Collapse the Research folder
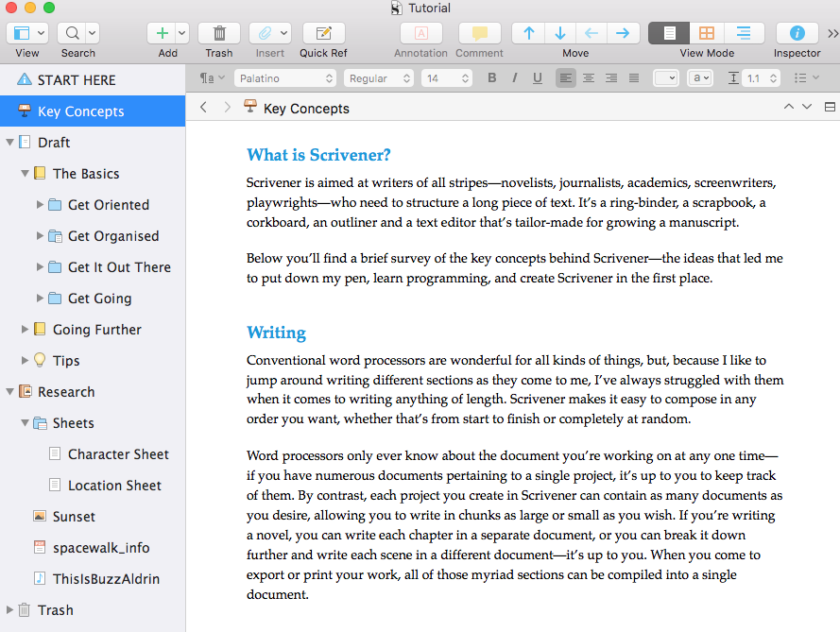The height and width of the screenshot is (632, 840). coord(9,391)
